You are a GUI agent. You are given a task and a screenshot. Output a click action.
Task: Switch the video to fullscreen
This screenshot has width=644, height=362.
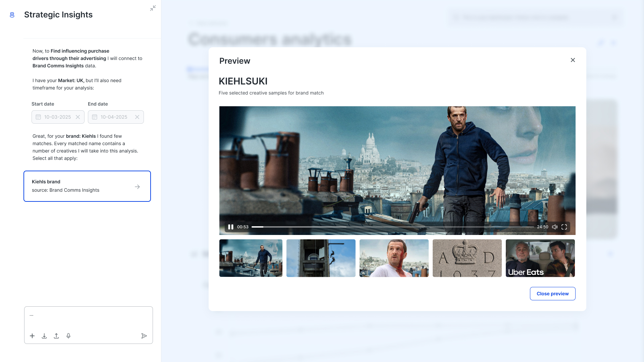[x=564, y=227]
